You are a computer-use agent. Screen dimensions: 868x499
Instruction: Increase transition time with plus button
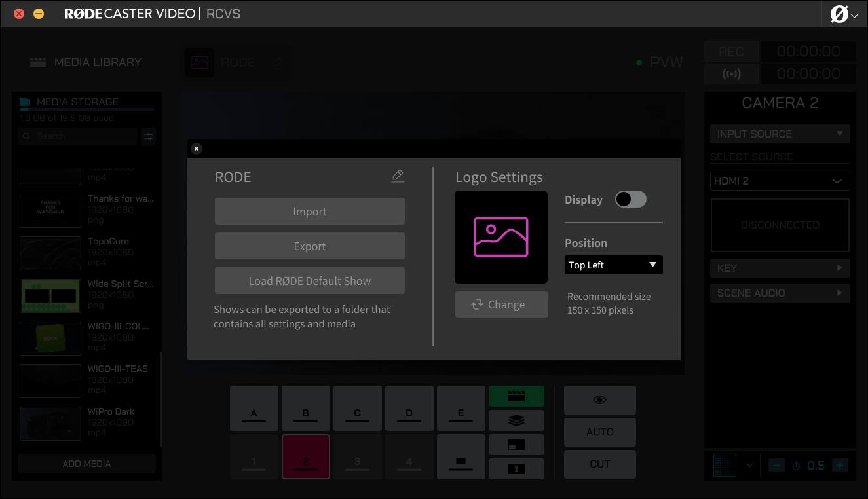[840, 466]
